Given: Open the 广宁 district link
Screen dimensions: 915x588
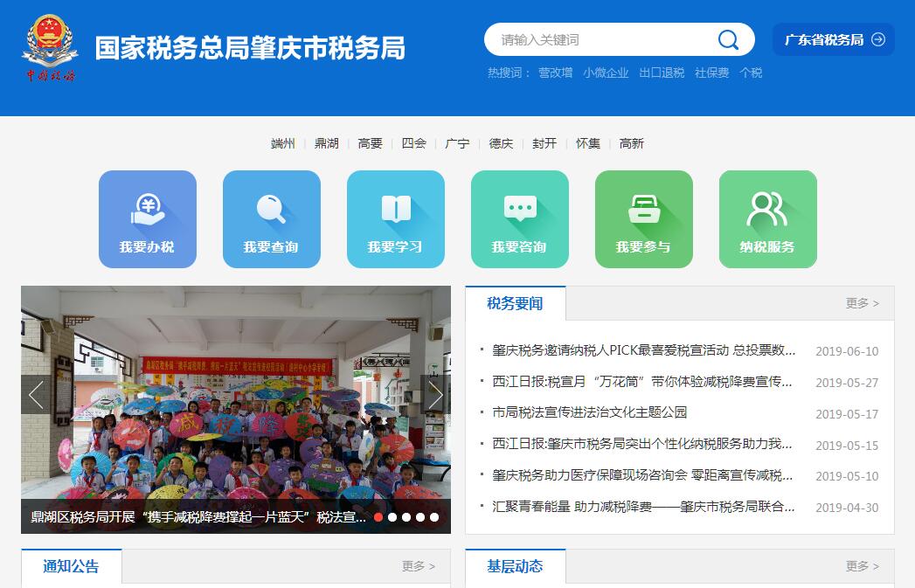Looking at the screenshot, I should (457, 143).
